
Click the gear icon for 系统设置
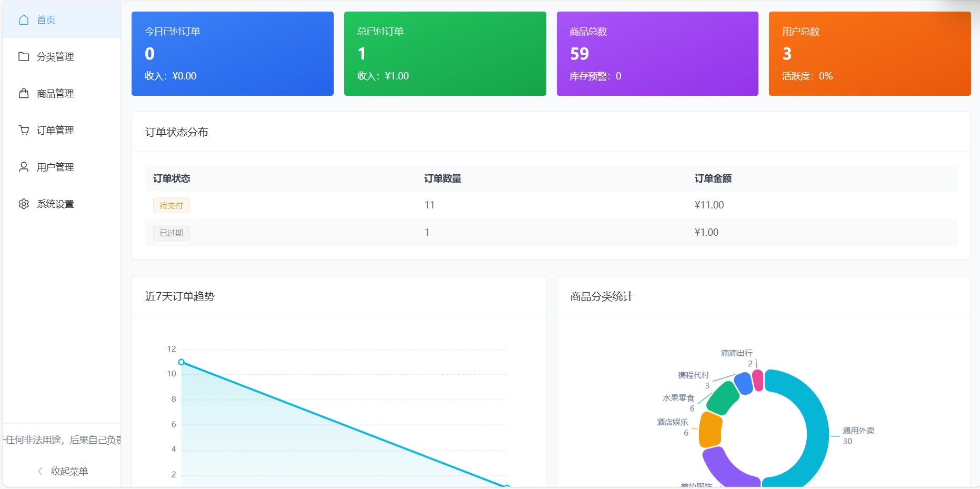[x=24, y=204]
